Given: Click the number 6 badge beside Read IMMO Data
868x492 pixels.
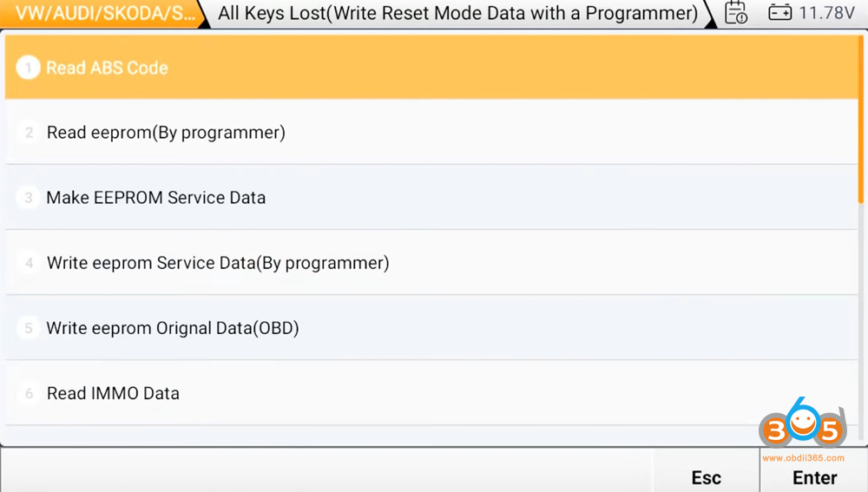Looking at the screenshot, I should coord(29,393).
